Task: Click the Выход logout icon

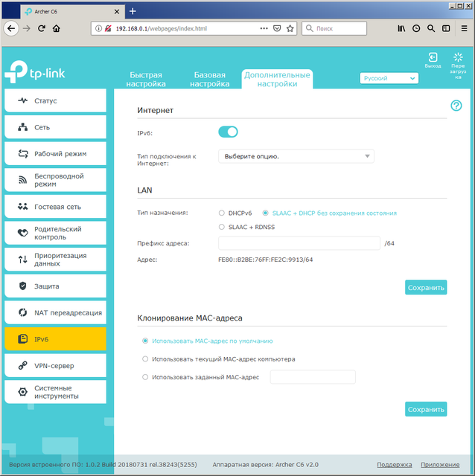Action: click(x=433, y=59)
